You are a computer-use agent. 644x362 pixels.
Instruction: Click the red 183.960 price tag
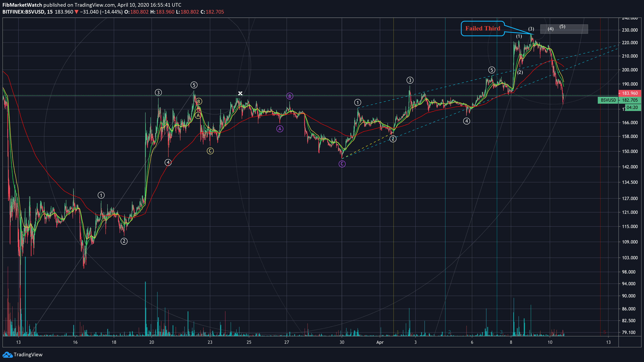tap(630, 93)
